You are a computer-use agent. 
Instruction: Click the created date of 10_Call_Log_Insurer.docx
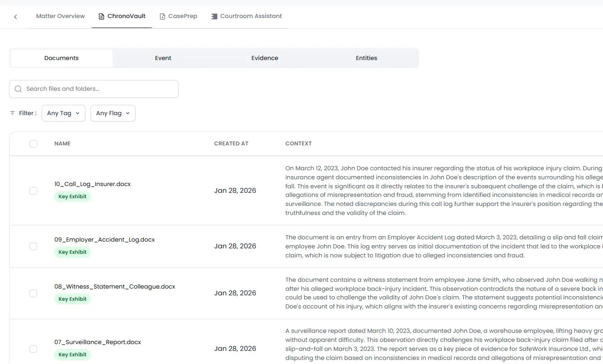pos(235,191)
